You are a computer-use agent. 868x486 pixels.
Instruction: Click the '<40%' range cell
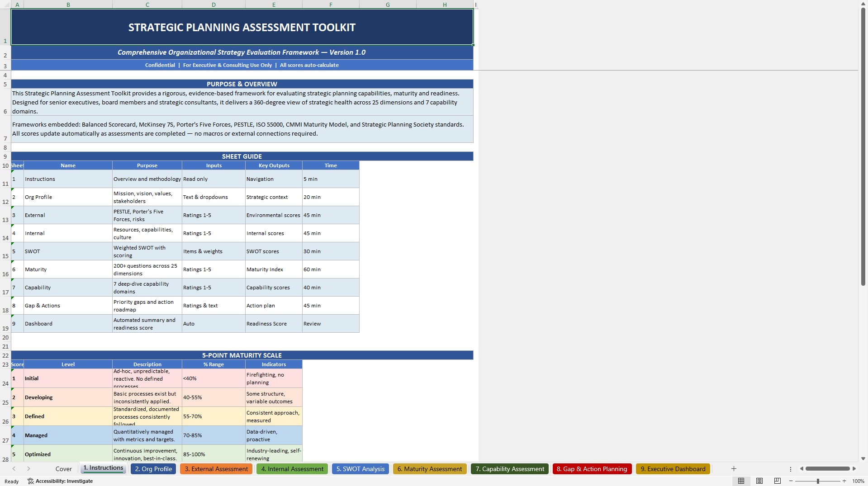coord(213,378)
